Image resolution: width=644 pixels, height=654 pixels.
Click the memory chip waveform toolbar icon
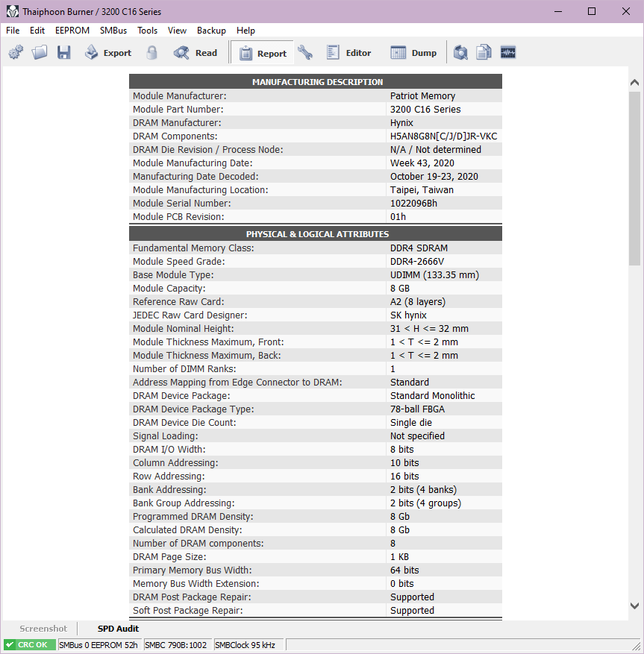click(x=508, y=52)
